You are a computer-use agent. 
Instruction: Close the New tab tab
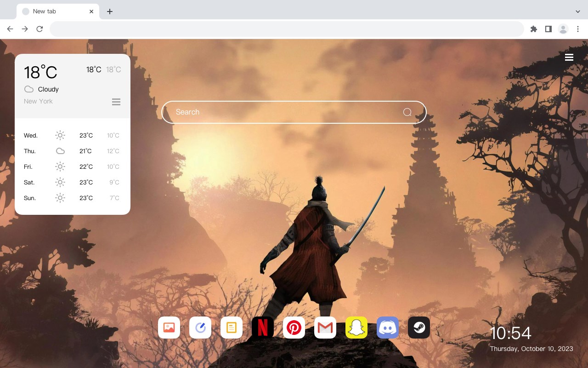(x=91, y=11)
